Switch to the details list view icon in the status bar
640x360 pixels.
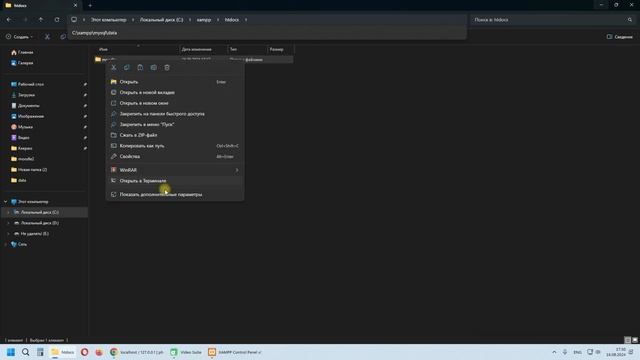point(628,340)
